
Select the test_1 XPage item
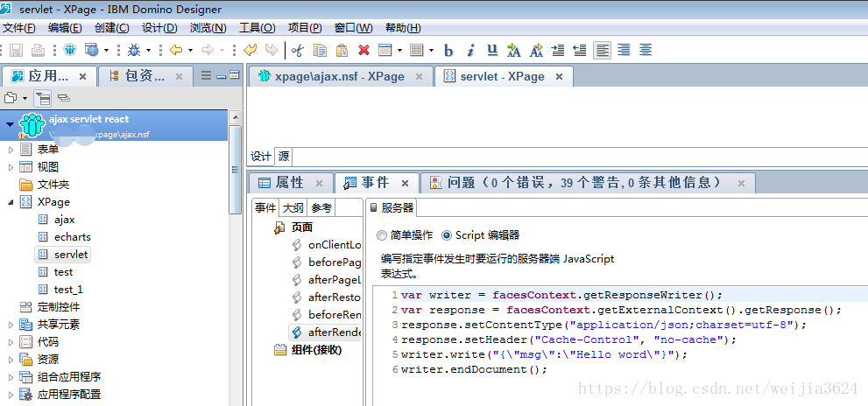point(68,290)
